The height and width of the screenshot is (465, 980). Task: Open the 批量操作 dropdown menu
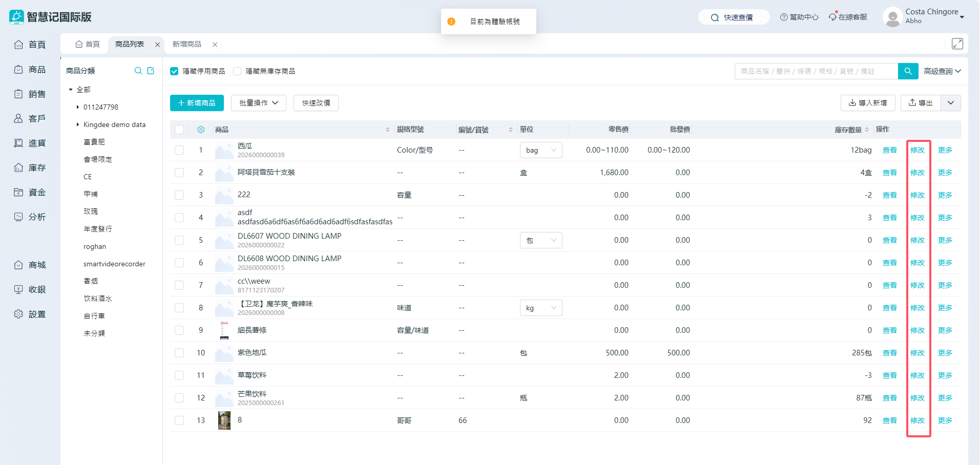(x=259, y=103)
